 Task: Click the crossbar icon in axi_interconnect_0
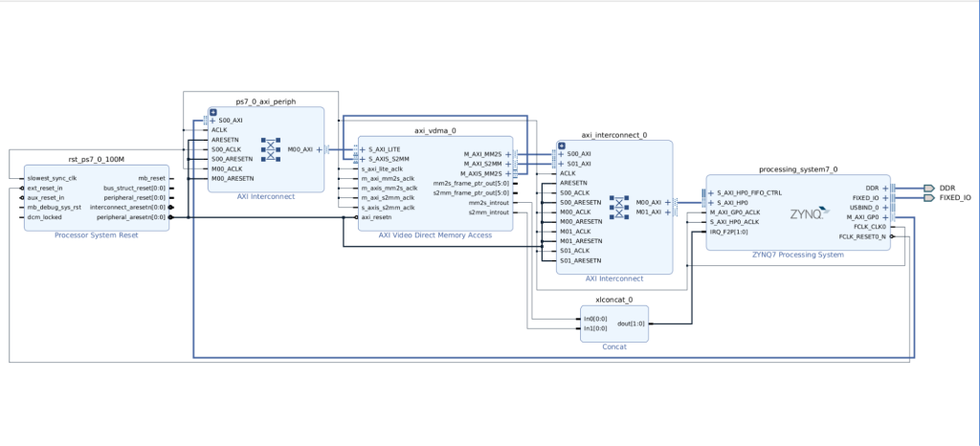pyautogui.click(x=616, y=208)
